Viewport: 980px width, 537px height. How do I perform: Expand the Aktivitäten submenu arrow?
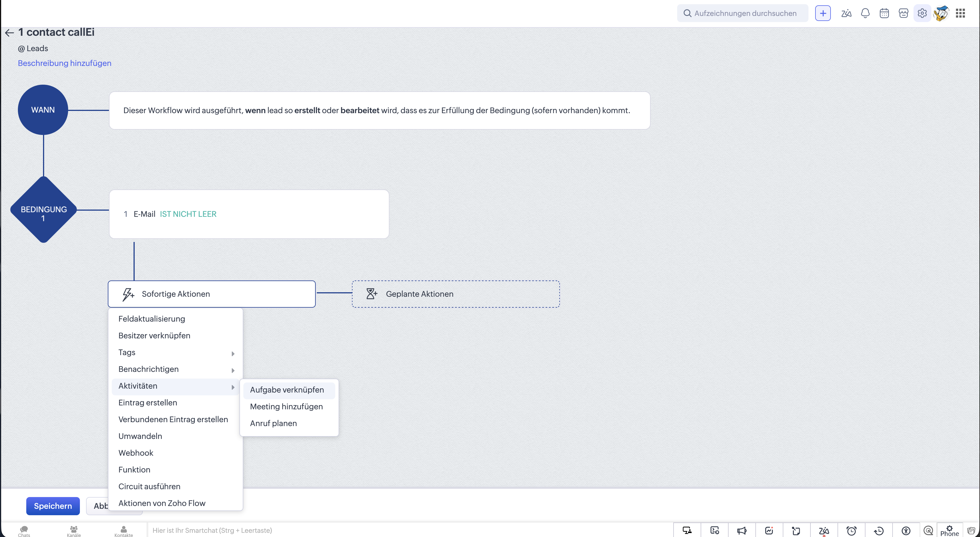233,387
